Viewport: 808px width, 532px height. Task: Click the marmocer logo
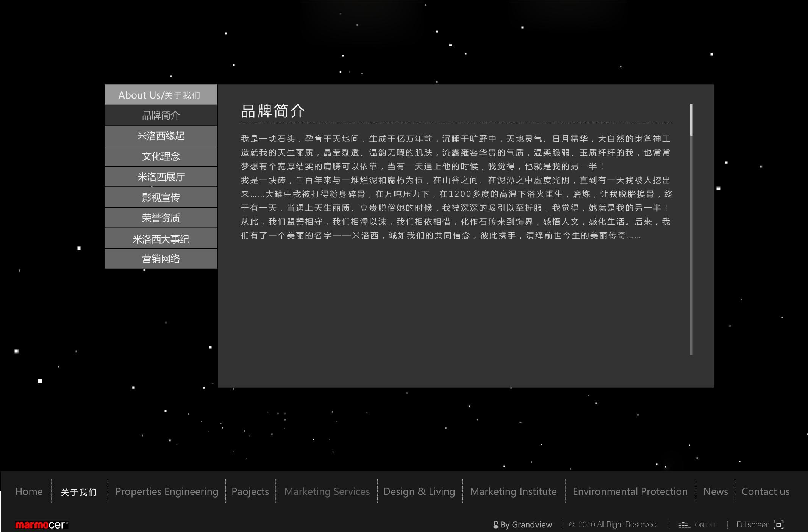tap(41, 525)
